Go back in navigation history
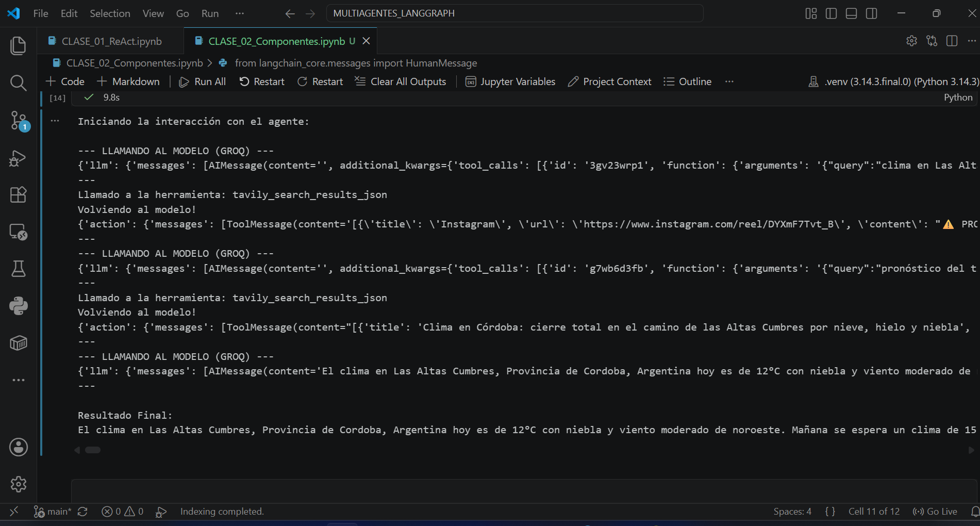 290,13
